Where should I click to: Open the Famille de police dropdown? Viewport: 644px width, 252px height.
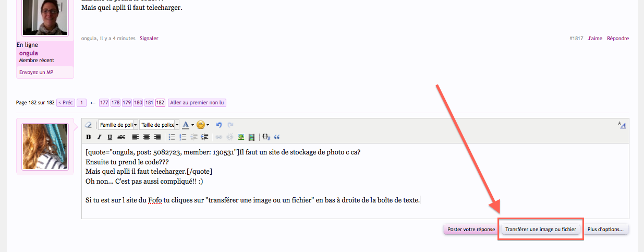click(118, 125)
